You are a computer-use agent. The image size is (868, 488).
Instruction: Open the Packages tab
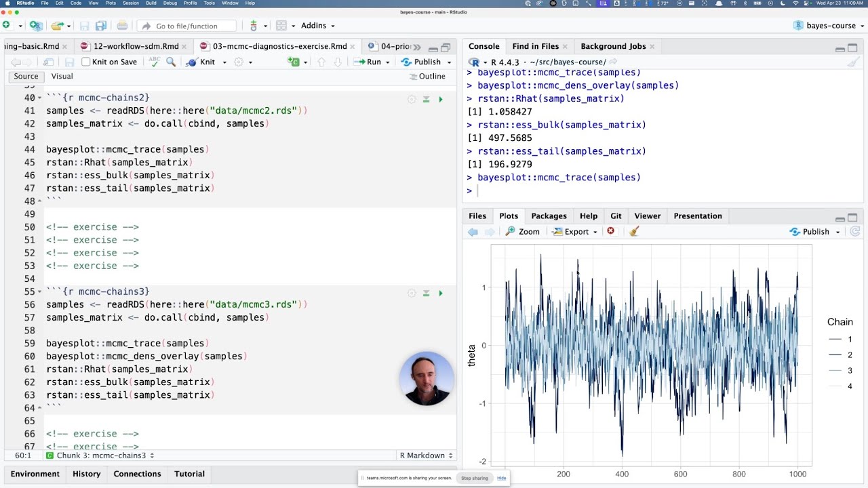[x=549, y=216]
